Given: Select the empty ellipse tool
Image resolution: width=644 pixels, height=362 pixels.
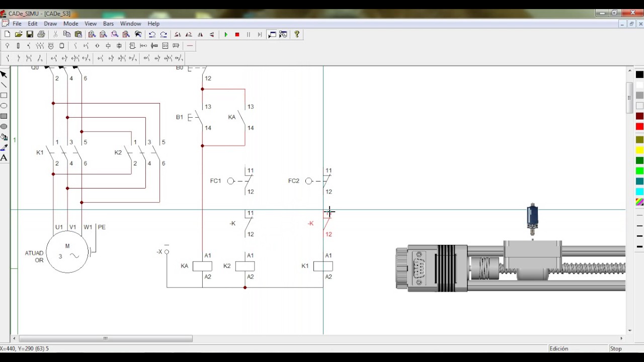Looking at the screenshot, I should click(4, 106).
